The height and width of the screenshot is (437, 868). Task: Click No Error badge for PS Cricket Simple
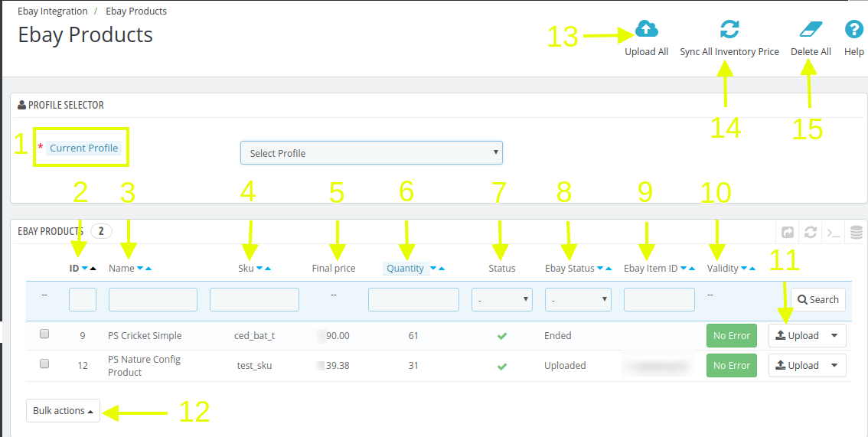(732, 336)
